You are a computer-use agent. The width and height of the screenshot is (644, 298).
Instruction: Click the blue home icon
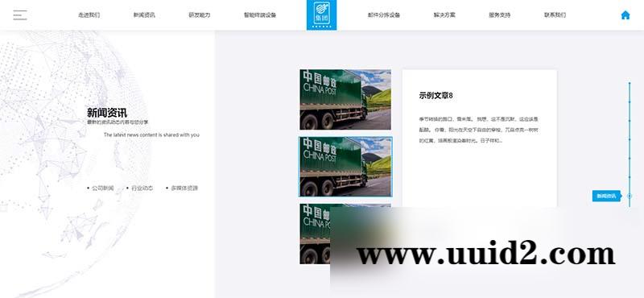point(625,15)
